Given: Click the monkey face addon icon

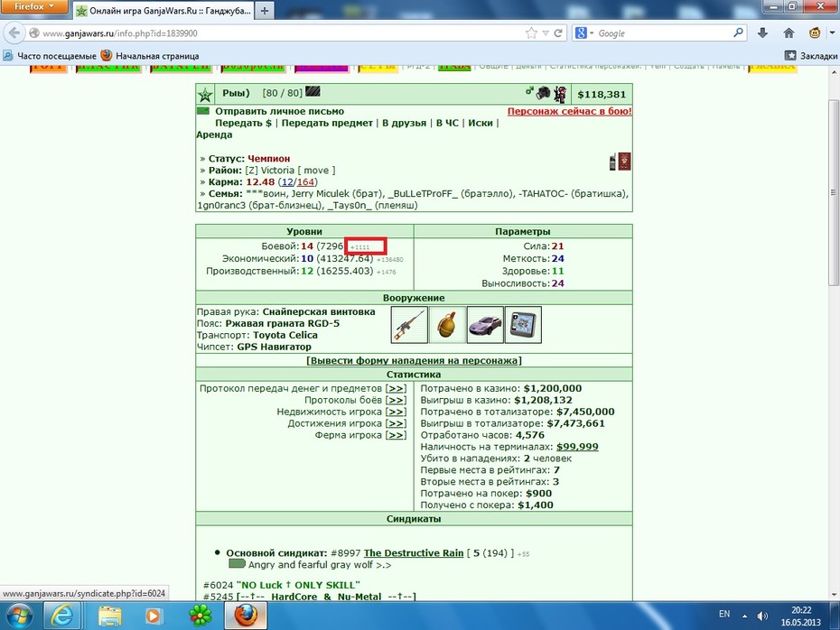Looking at the screenshot, I should pos(815,33).
